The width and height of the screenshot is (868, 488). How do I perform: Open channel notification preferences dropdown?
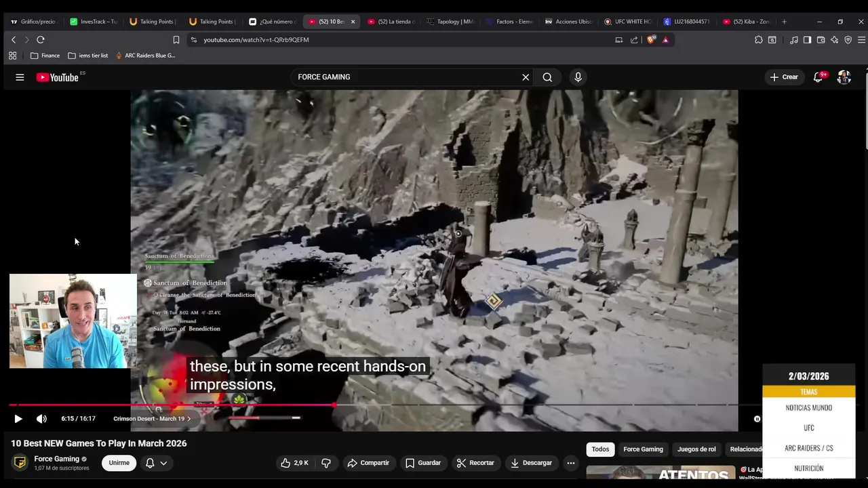(156, 463)
